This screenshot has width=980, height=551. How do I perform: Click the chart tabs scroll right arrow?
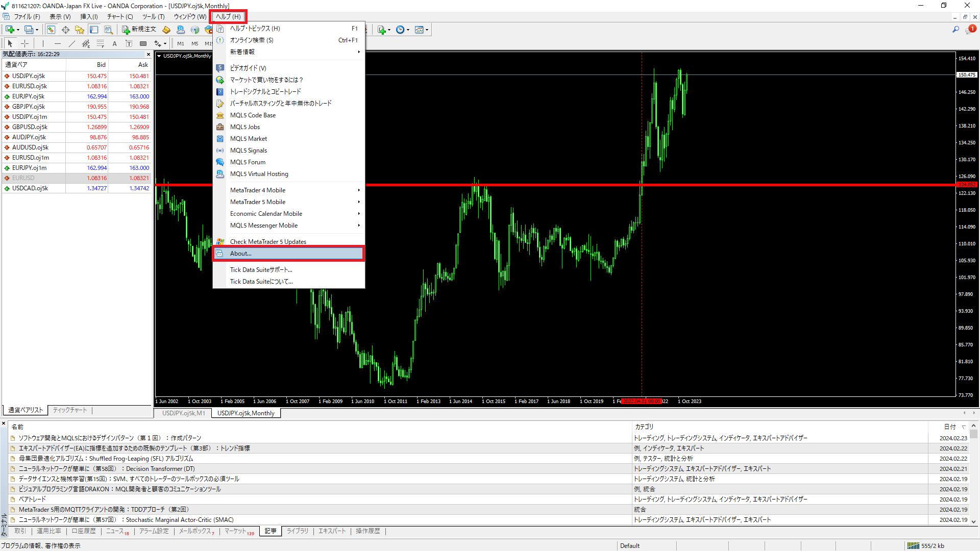click(x=974, y=413)
